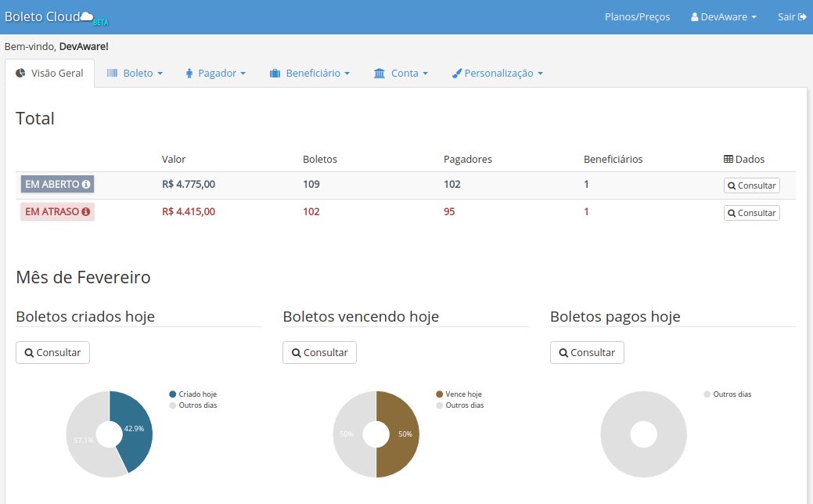Image resolution: width=813 pixels, height=504 pixels.
Task: Open the DevAware user dropdown
Action: click(x=723, y=17)
